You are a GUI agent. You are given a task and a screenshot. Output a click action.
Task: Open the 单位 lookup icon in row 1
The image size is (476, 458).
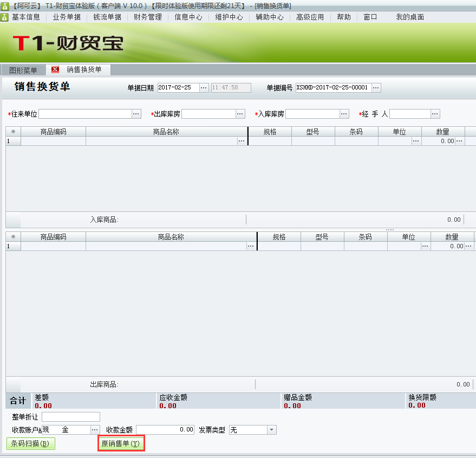pyautogui.click(x=415, y=140)
